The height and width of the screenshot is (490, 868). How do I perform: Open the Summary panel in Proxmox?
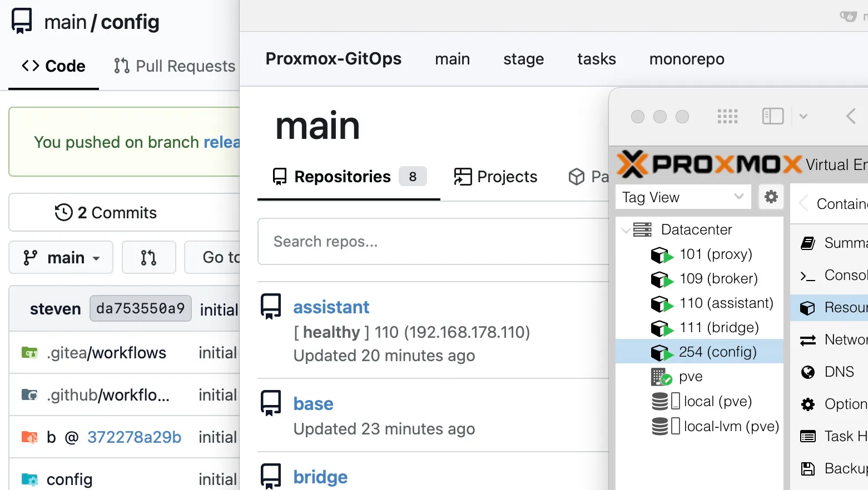point(833,243)
